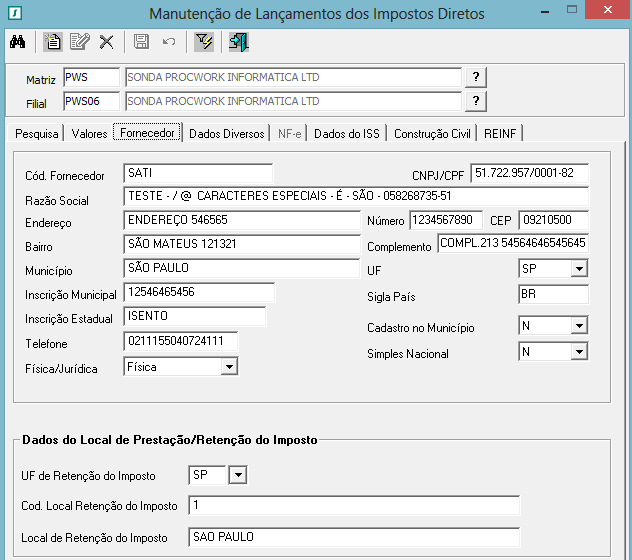
Task: Open the Simples Nacional dropdown
Action: [579, 352]
